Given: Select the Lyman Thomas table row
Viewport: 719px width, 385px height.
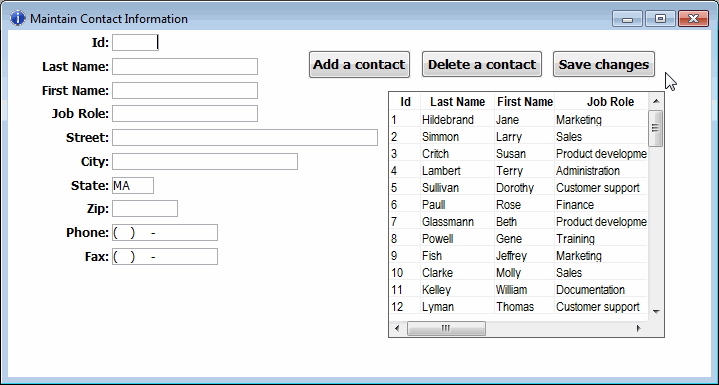Looking at the screenshot, I should click(x=519, y=307).
